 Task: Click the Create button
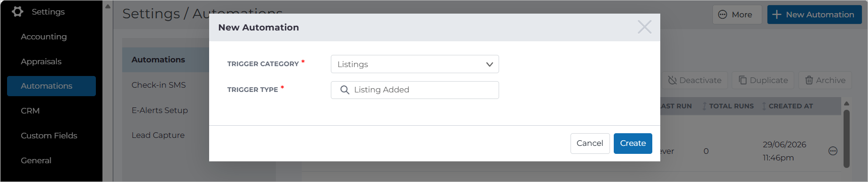[x=633, y=144]
